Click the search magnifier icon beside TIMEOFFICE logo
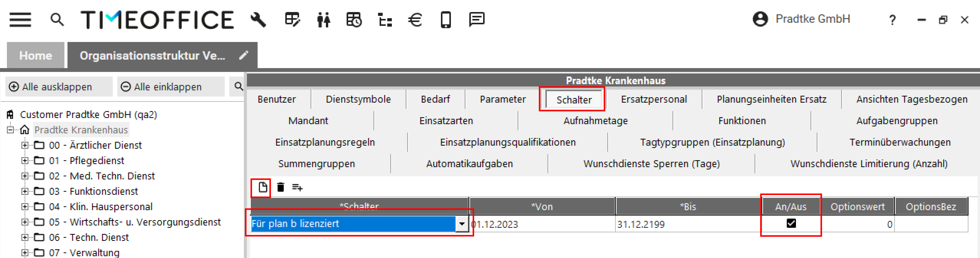 tap(57, 19)
